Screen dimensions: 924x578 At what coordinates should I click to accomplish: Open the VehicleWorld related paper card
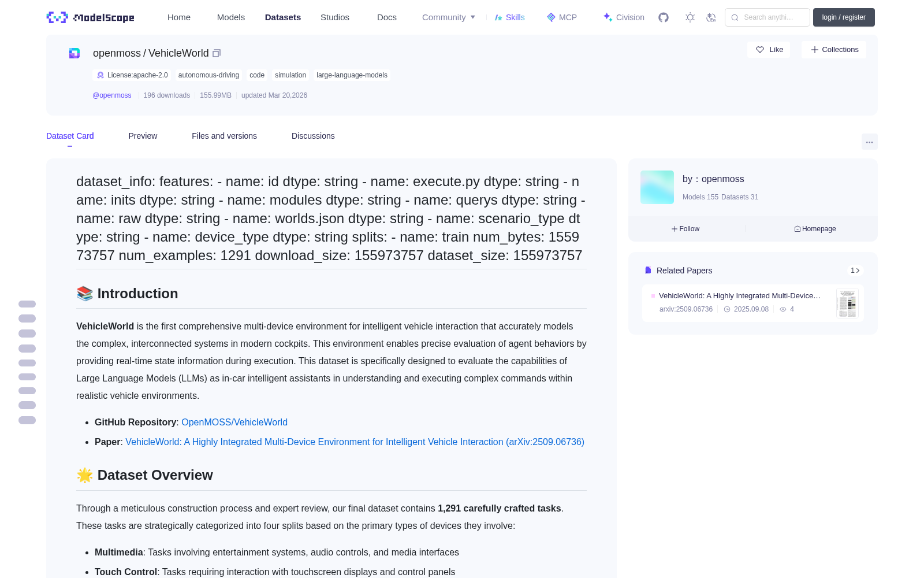pyautogui.click(x=753, y=303)
